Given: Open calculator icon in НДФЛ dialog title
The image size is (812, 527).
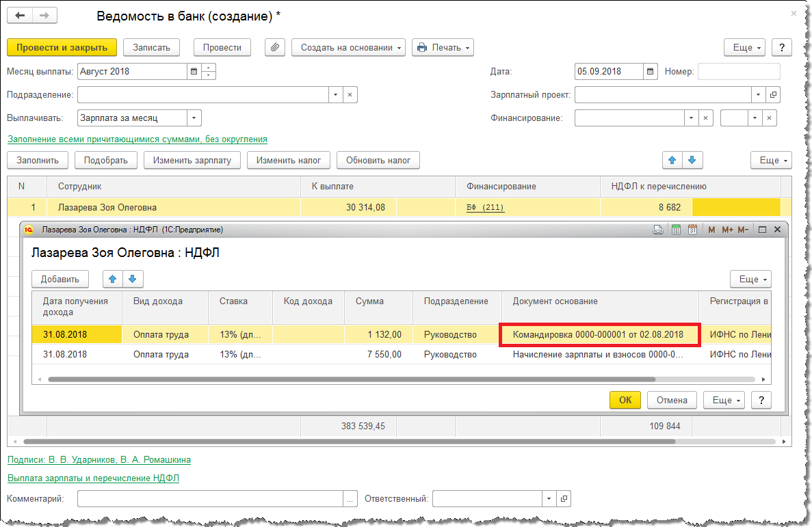Looking at the screenshot, I should (x=676, y=230).
